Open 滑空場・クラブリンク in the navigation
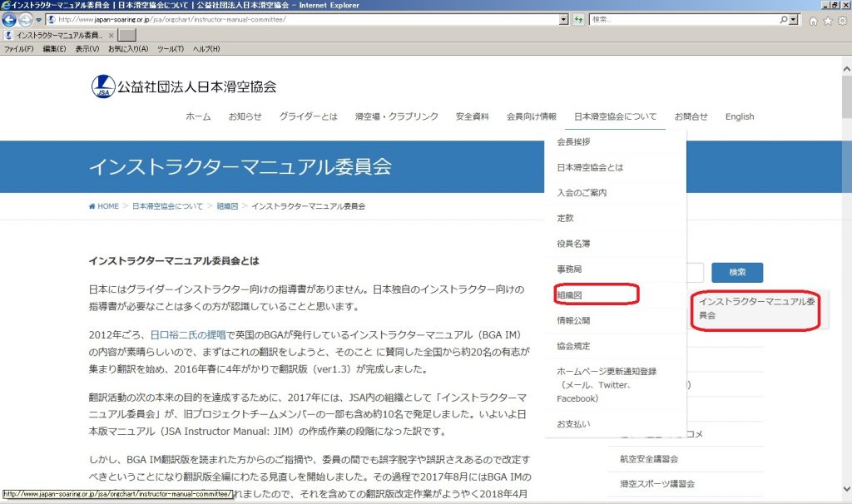The image size is (852, 504). click(397, 116)
